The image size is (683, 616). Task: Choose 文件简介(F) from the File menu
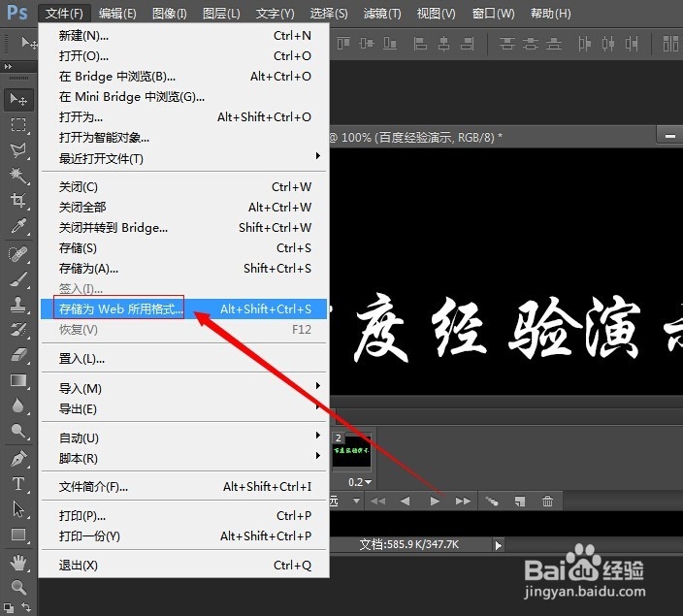[x=183, y=486]
